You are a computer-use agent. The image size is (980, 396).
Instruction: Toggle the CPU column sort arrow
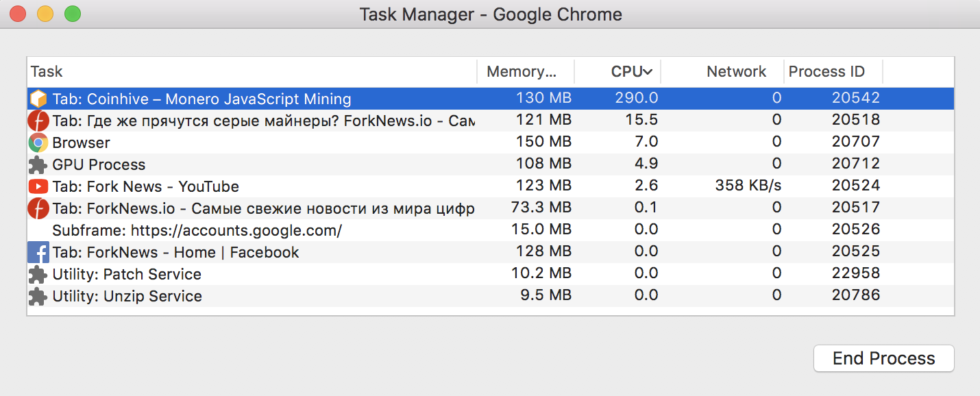click(x=648, y=72)
